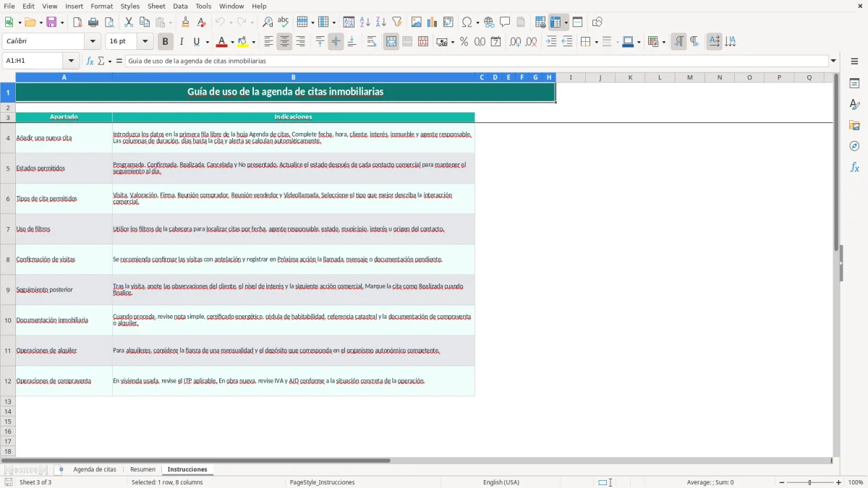Screen dimensions: 868x488
Task: Click PageStyle_Instrucciones in status bar
Action: (322, 482)
